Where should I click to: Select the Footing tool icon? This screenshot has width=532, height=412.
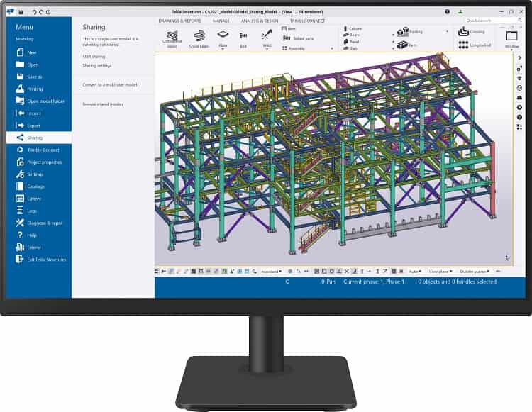[404, 32]
